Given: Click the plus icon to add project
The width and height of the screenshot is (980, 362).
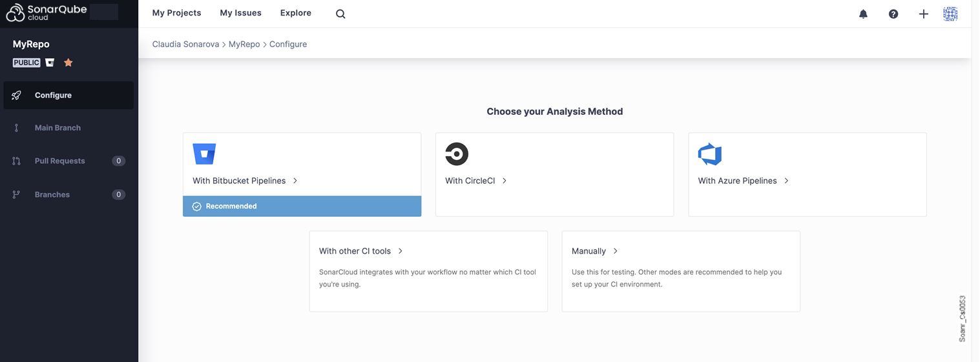Looking at the screenshot, I should (924, 14).
